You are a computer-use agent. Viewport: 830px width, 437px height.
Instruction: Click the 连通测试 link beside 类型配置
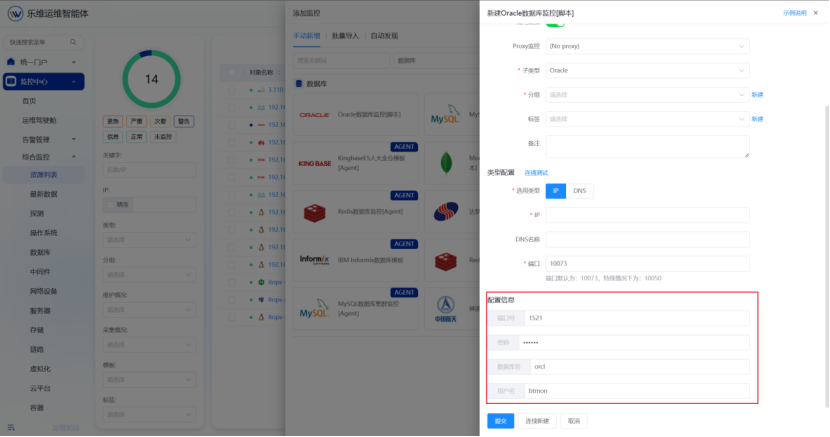pos(536,173)
